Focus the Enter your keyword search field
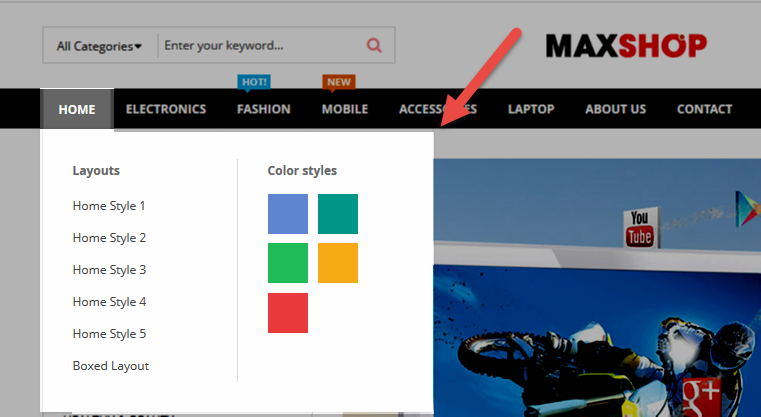Viewport: 761px width, 417px height. (260, 45)
